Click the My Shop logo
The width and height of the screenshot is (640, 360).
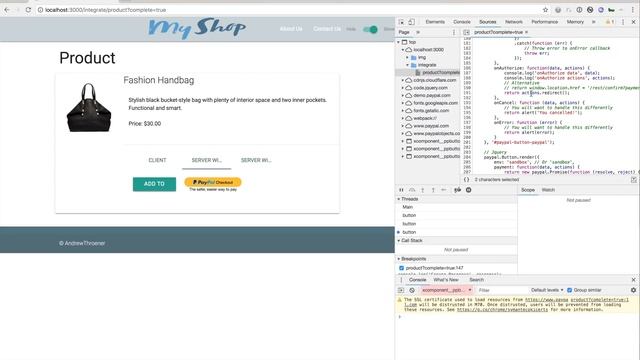coord(197,28)
